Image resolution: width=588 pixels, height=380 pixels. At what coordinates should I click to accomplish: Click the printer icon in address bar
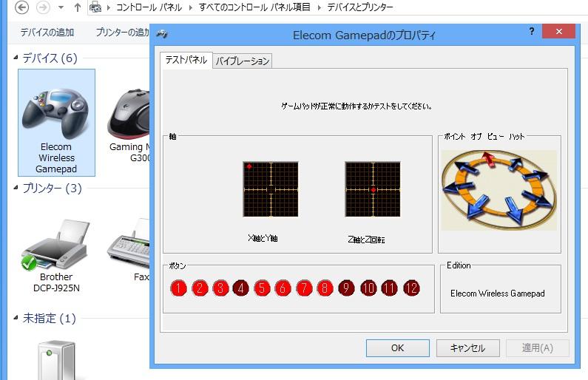(x=95, y=7)
